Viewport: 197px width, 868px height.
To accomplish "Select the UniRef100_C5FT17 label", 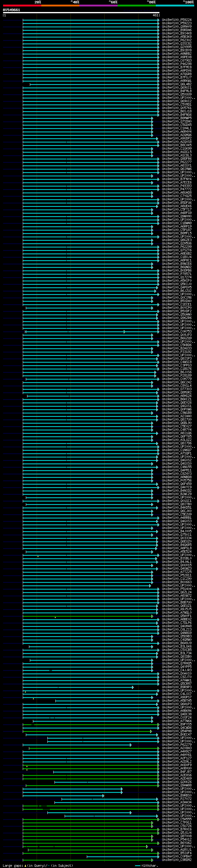I will 177,210.
